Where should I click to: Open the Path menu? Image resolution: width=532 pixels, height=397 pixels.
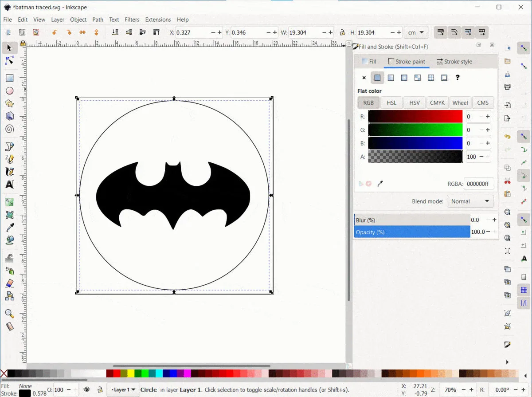point(98,20)
